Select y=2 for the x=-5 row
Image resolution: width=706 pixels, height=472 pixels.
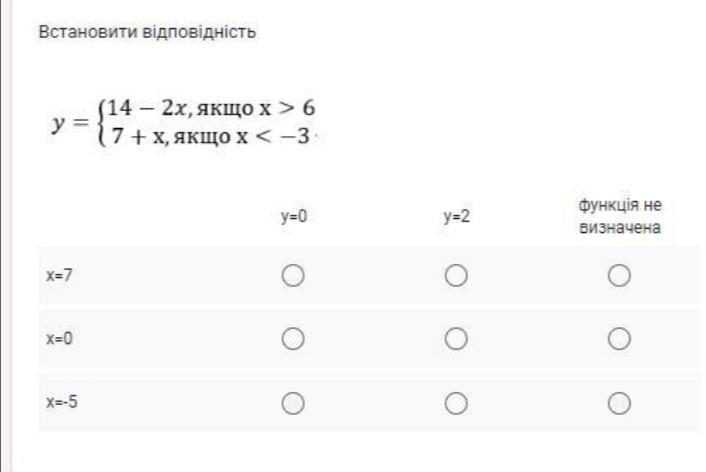(x=455, y=403)
